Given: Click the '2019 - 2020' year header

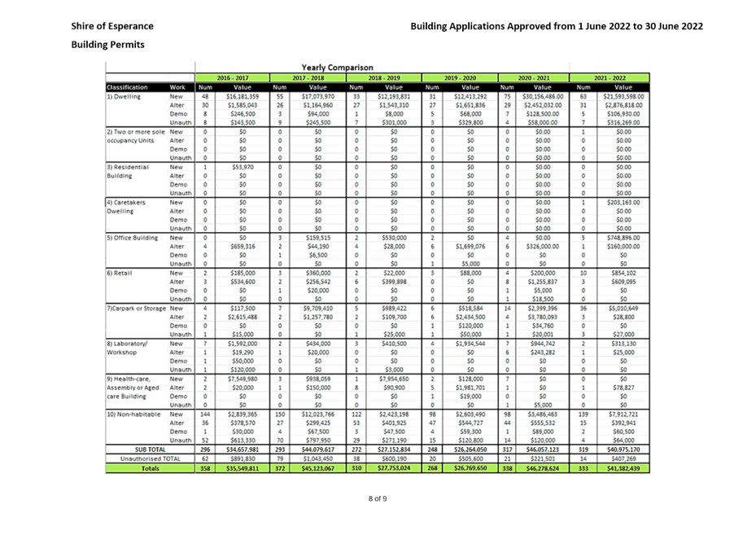Looking at the screenshot, I should [459, 77].
